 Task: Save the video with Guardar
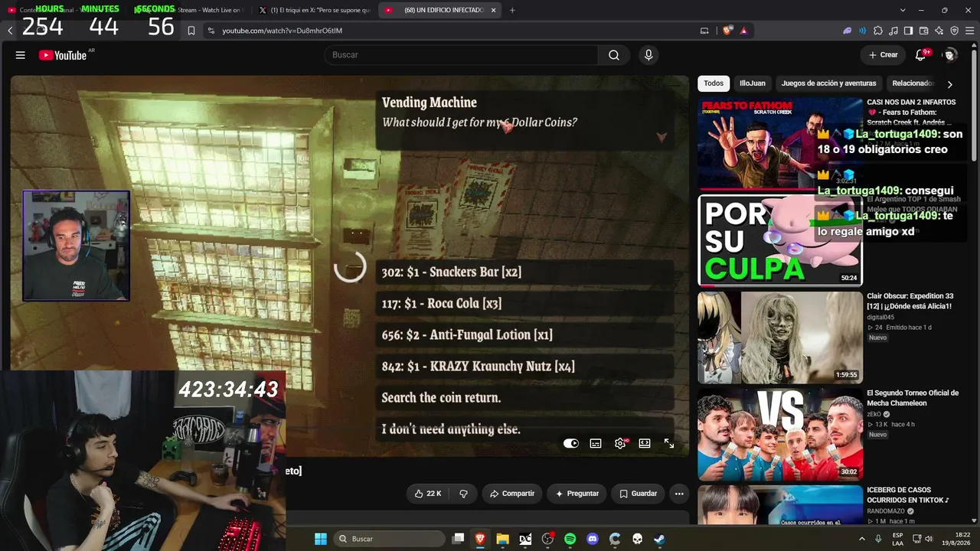[638, 494]
